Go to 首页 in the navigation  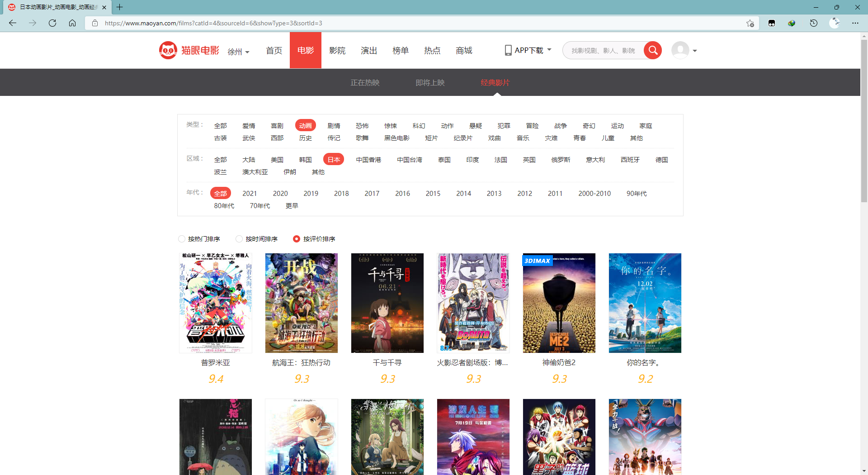(274, 50)
